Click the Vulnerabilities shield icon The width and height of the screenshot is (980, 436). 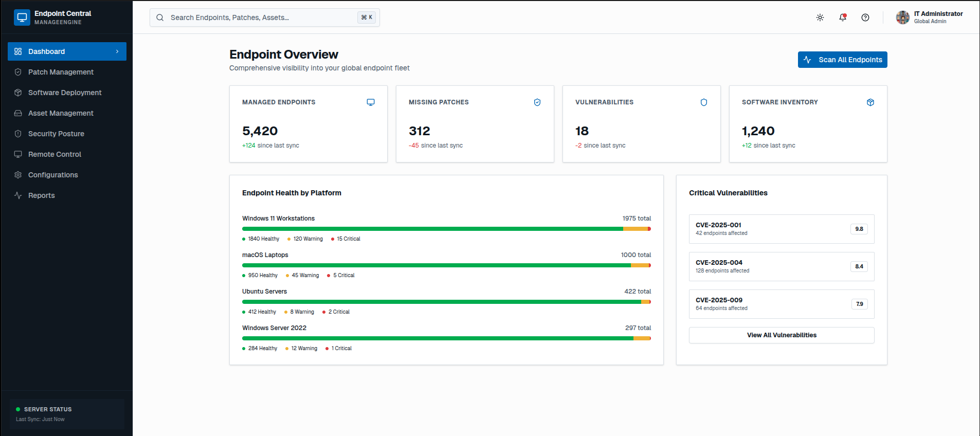point(703,102)
